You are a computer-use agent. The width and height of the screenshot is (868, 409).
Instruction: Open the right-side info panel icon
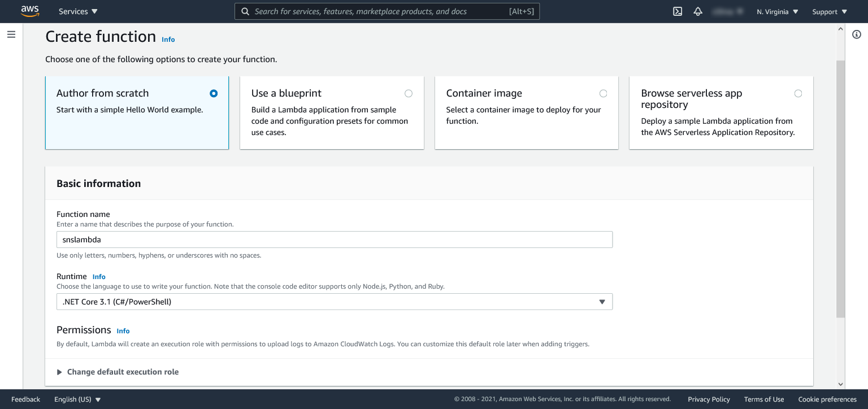coord(857,34)
